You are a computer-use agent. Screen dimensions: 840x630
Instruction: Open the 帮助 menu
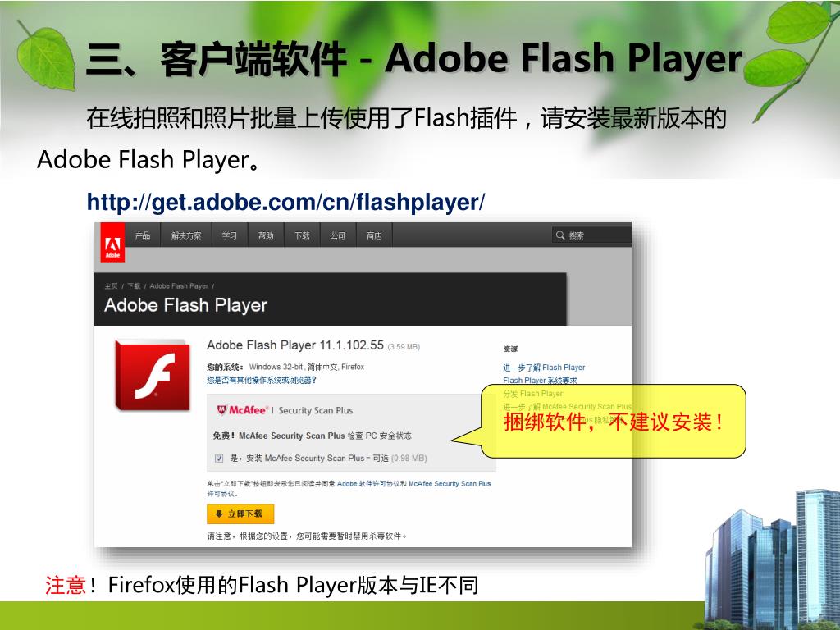(266, 235)
